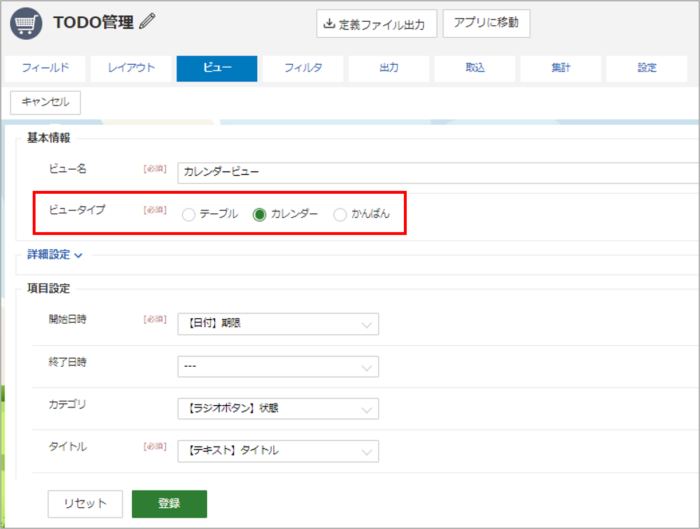700x529 pixels.
Task: Click the 項目設定 section heading
Action: coord(49,288)
